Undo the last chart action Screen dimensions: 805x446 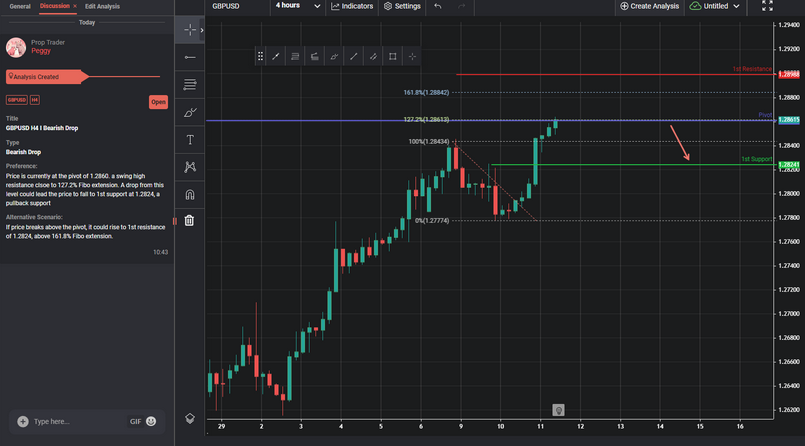tap(437, 6)
